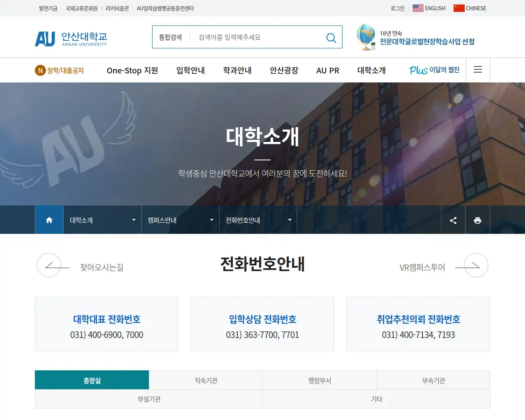Click the home icon in the breadcrumb bar
The height and width of the screenshot is (420, 525).
coord(49,220)
